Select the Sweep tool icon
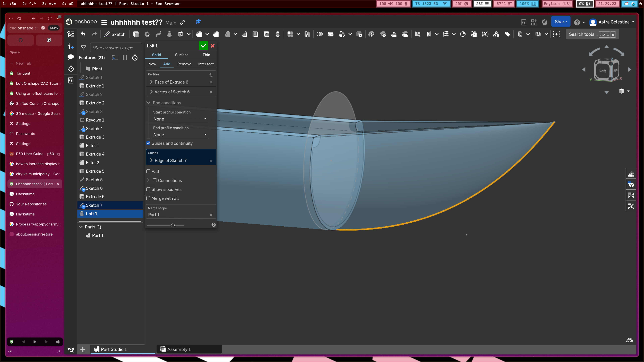Screen dimensions: 644x362 (158, 34)
